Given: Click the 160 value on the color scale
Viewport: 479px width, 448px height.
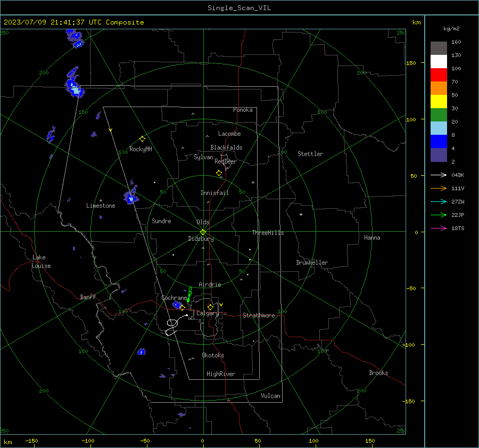Looking at the screenshot, I should tap(456, 42).
